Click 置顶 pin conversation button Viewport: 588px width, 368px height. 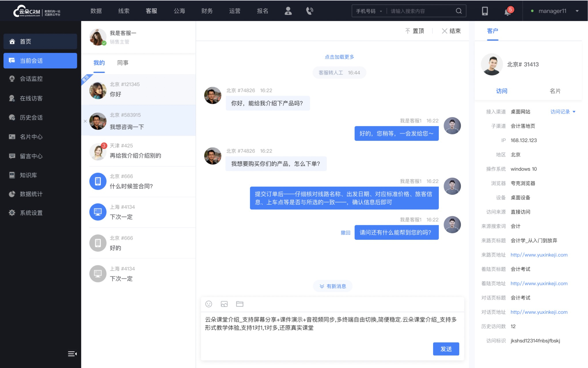pos(416,31)
